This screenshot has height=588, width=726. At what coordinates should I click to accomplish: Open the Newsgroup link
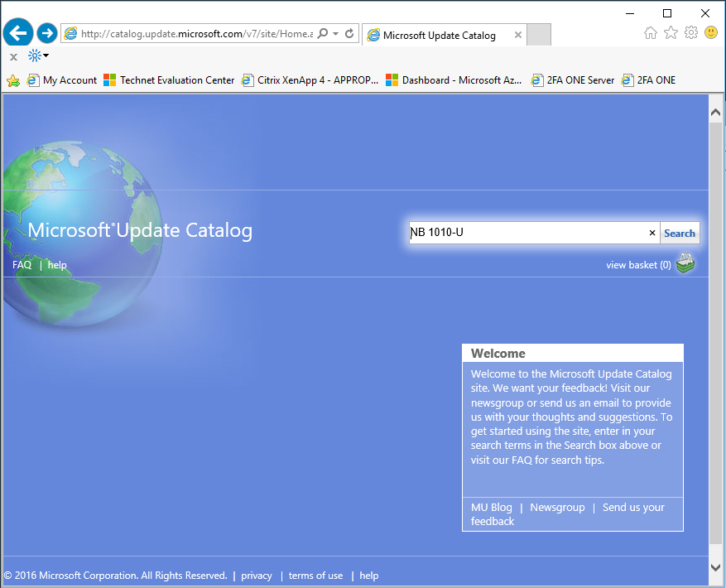click(557, 508)
